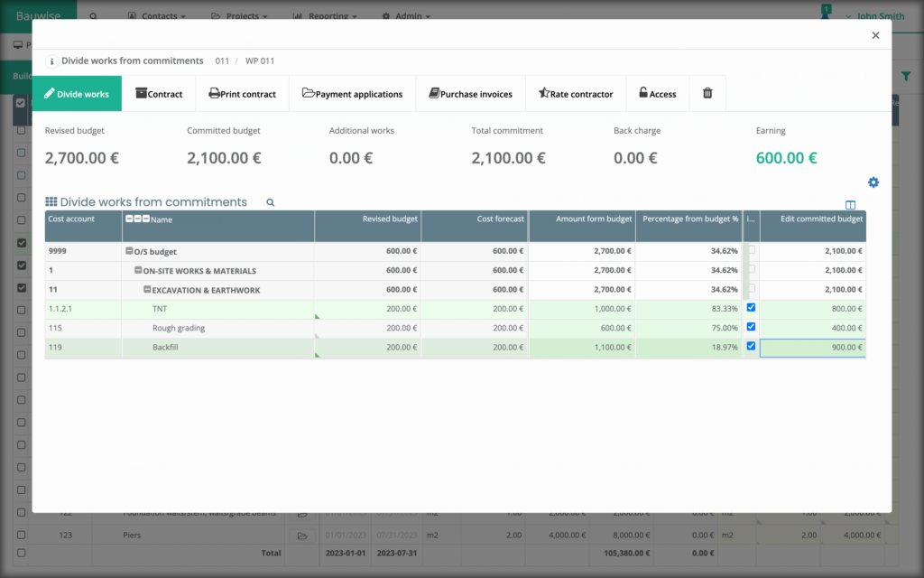Open the Print contract tab
Viewport: 924px width, 578px height.
pyautogui.click(x=242, y=93)
